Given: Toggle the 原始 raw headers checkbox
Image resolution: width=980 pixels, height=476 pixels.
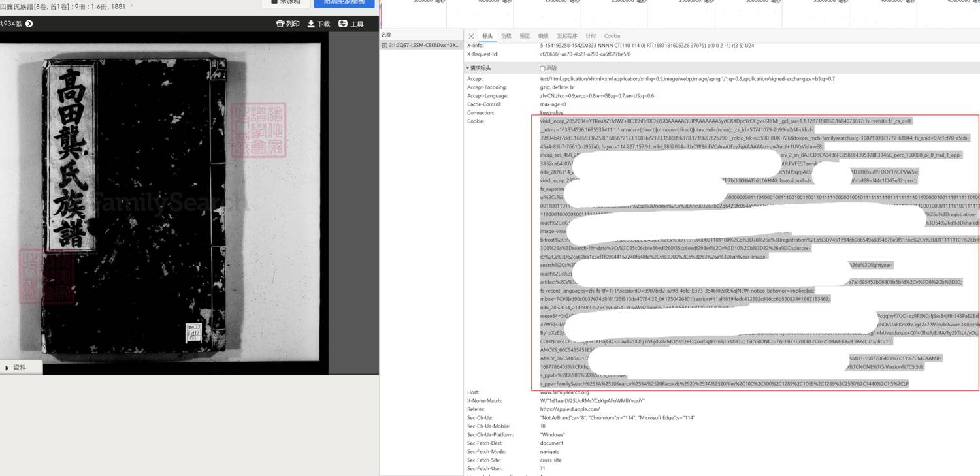Looking at the screenshot, I should (542, 68).
